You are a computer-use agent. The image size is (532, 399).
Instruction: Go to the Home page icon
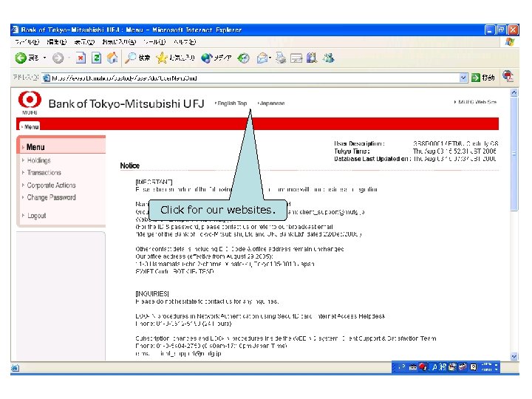point(112,58)
